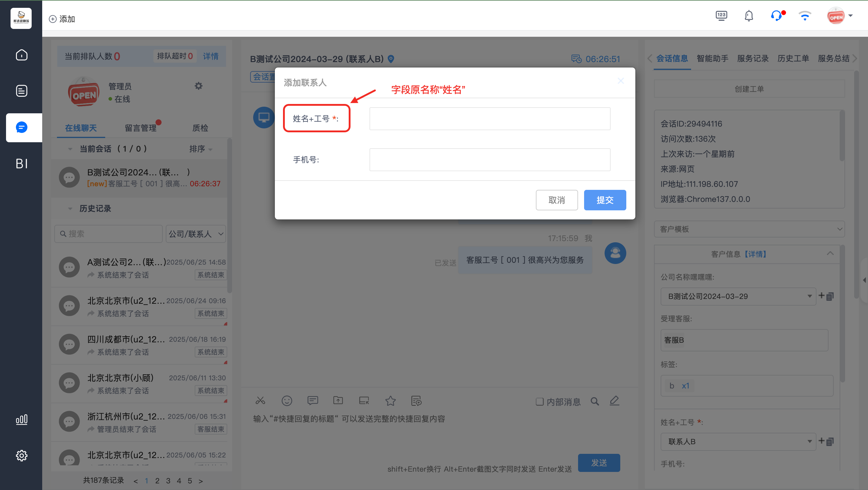Open history record 四川成都市

(x=140, y=345)
